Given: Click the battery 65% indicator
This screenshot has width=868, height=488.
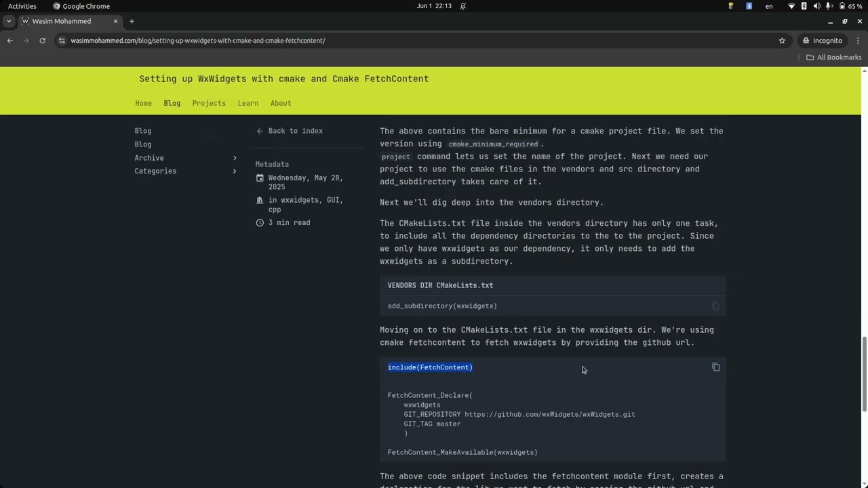Looking at the screenshot, I should point(851,6).
